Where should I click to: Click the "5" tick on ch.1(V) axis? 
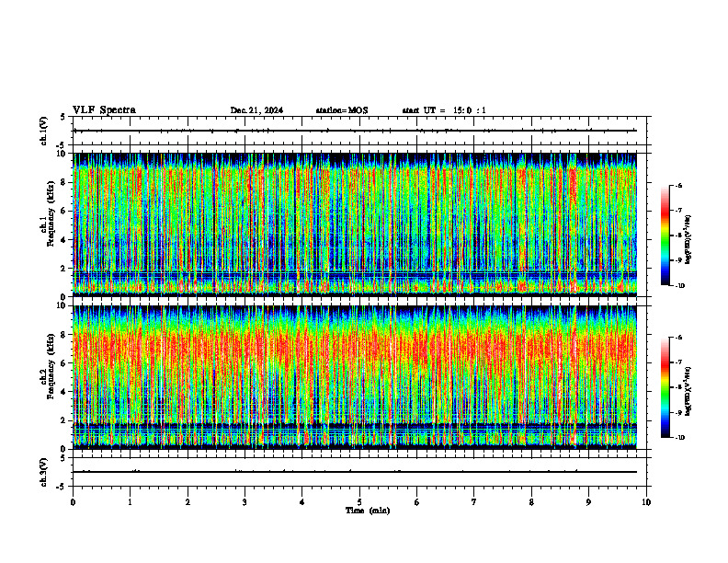63,118
